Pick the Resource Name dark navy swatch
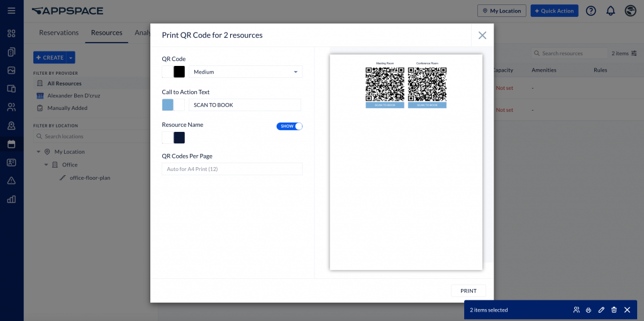Screen dimensions: 644x321 [179, 138]
